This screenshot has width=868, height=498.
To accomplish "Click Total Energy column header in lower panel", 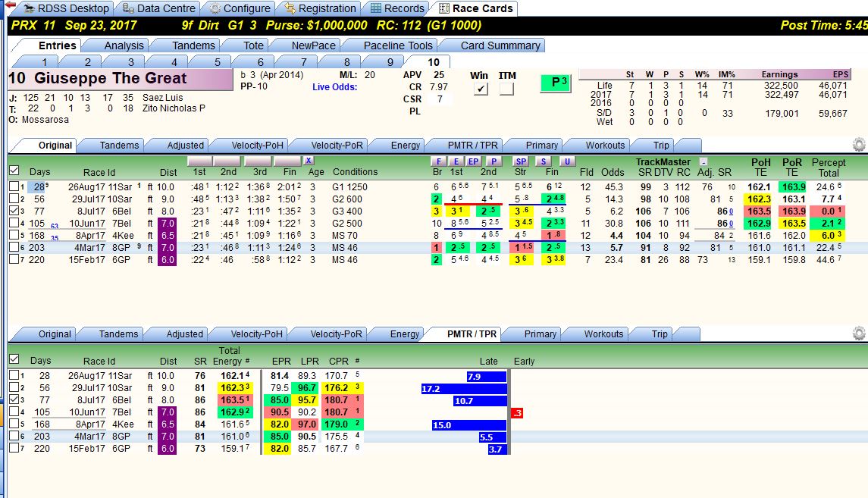I will (229, 355).
